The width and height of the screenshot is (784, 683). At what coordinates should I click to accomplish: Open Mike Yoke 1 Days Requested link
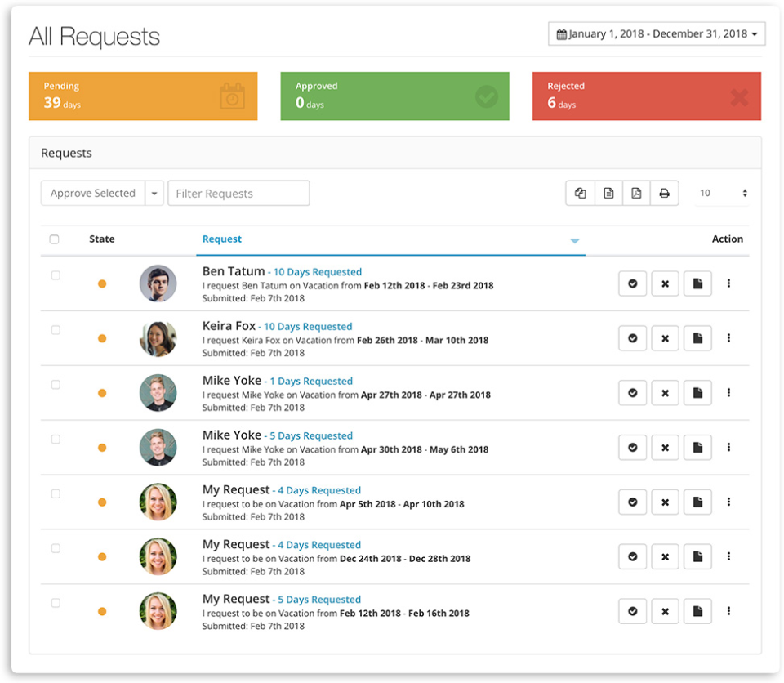[x=311, y=381]
